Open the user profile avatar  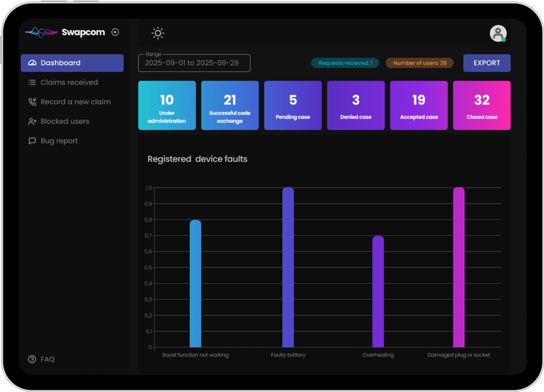point(498,34)
